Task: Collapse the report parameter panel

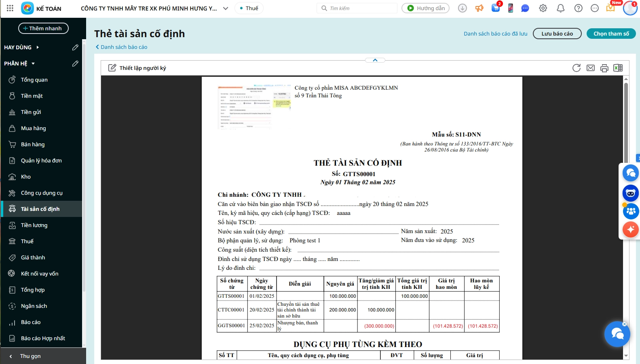Action: tap(375, 60)
